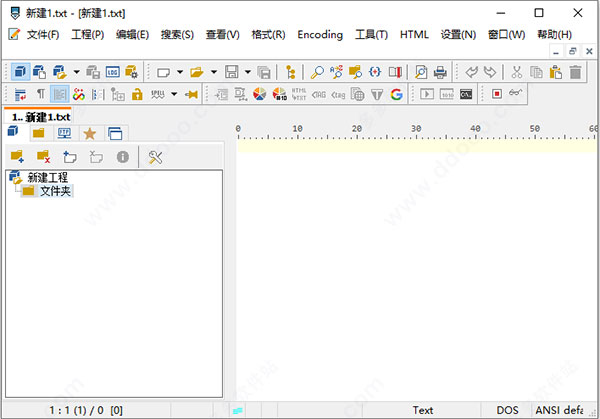Click the save floppy disk icon
The height and width of the screenshot is (419, 600).
click(232, 72)
